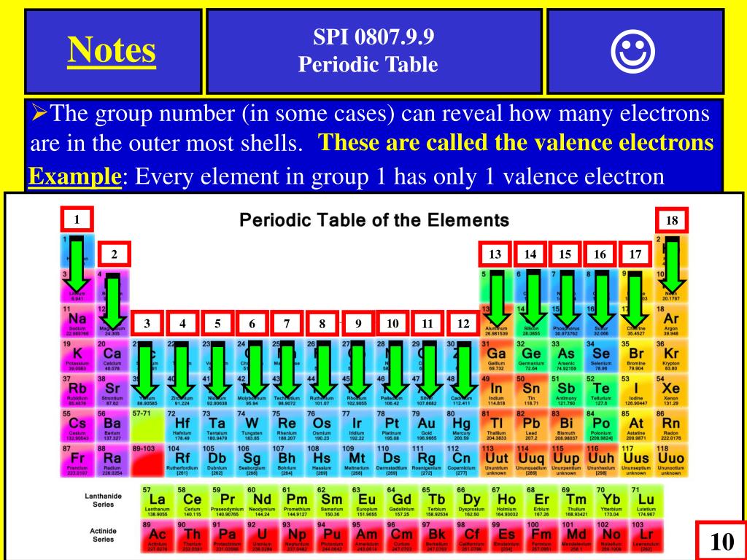747x560 pixels.
Task: Click the smiley face icon
Action: click(x=632, y=52)
